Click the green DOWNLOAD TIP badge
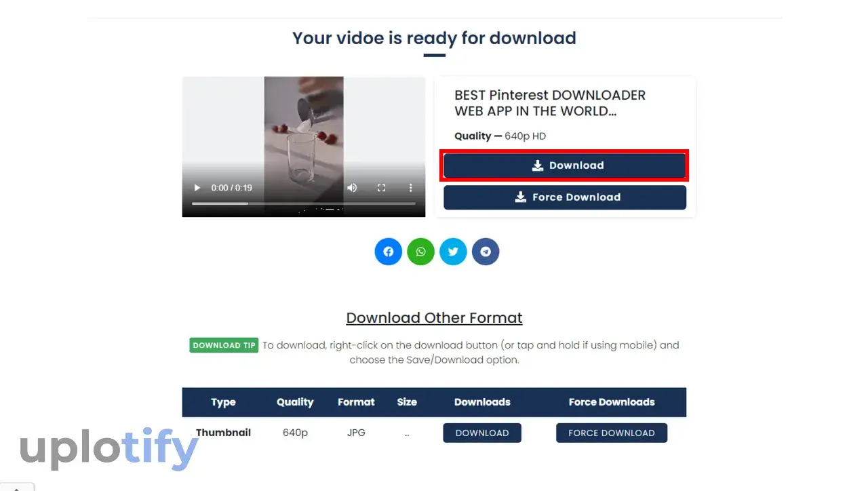This screenshot has height=491, width=868. 224,345
